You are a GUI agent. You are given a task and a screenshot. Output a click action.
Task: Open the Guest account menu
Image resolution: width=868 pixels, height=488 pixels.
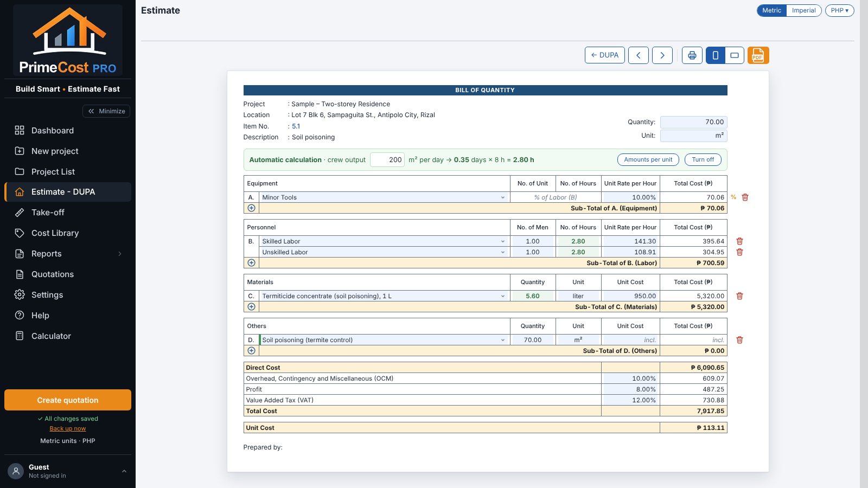point(68,471)
